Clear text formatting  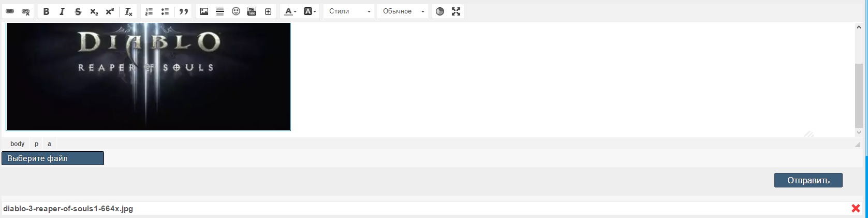[129, 11]
